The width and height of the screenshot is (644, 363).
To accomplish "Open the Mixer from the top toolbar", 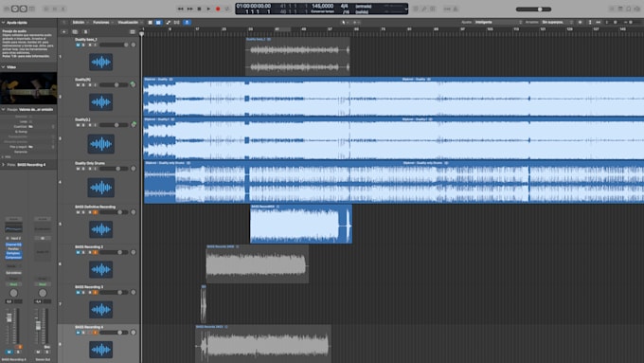I will 55,9.
